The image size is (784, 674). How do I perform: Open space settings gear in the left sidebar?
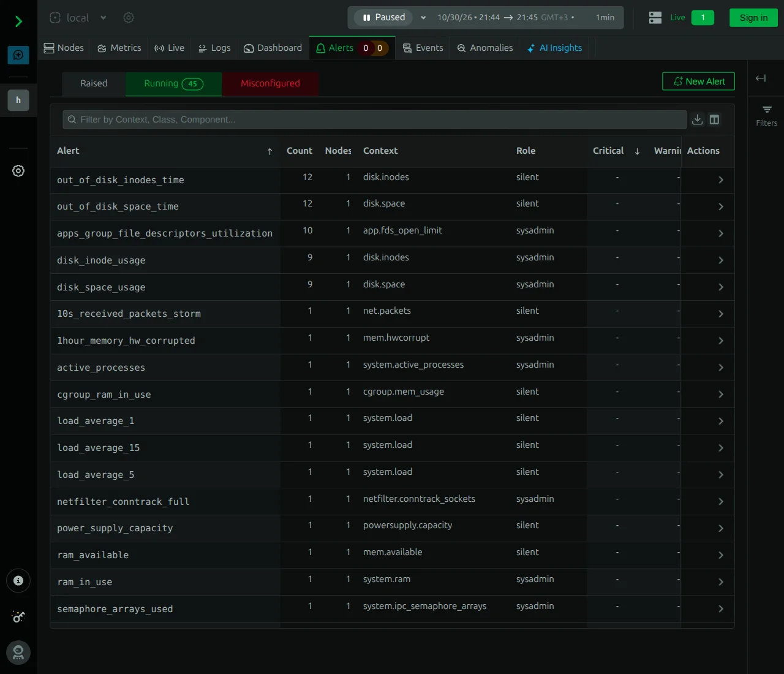click(18, 171)
